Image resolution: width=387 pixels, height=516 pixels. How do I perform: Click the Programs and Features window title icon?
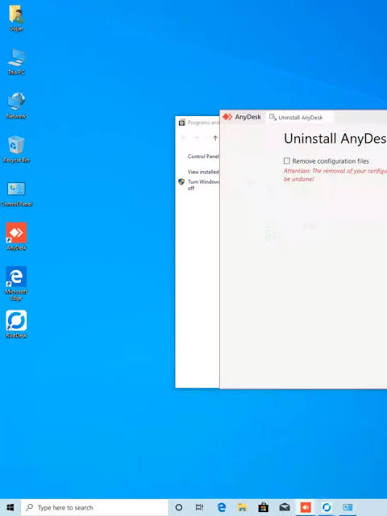pos(182,123)
